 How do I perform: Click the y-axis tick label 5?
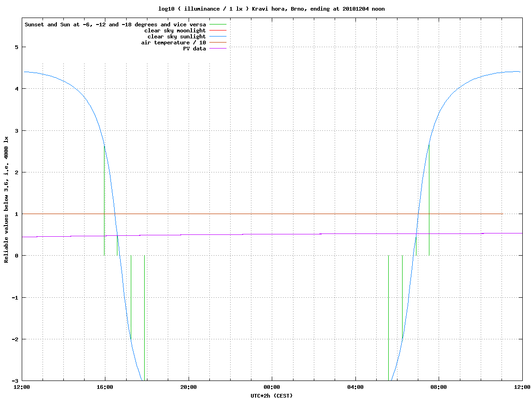pyautogui.click(x=16, y=47)
